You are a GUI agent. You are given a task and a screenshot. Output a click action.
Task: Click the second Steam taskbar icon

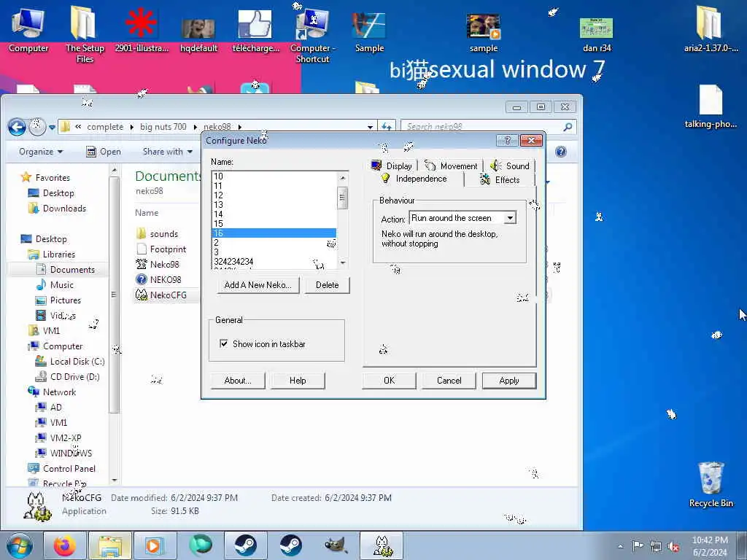(290, 545)
